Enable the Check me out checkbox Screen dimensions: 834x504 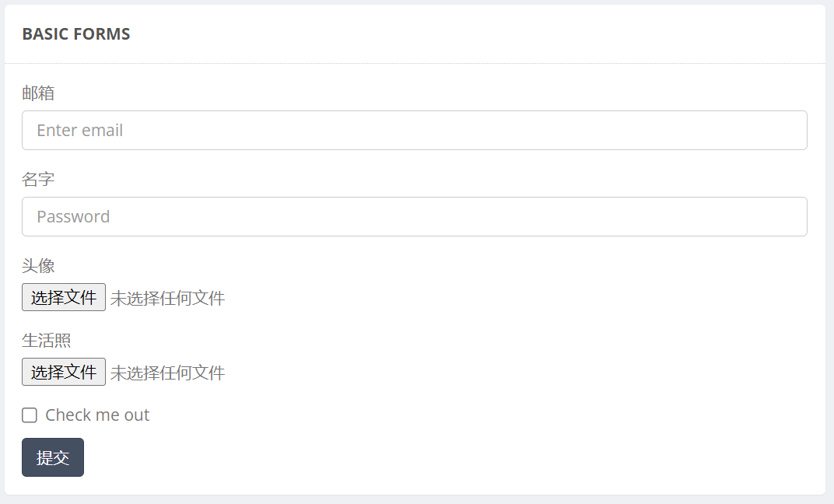click(30, 415)
